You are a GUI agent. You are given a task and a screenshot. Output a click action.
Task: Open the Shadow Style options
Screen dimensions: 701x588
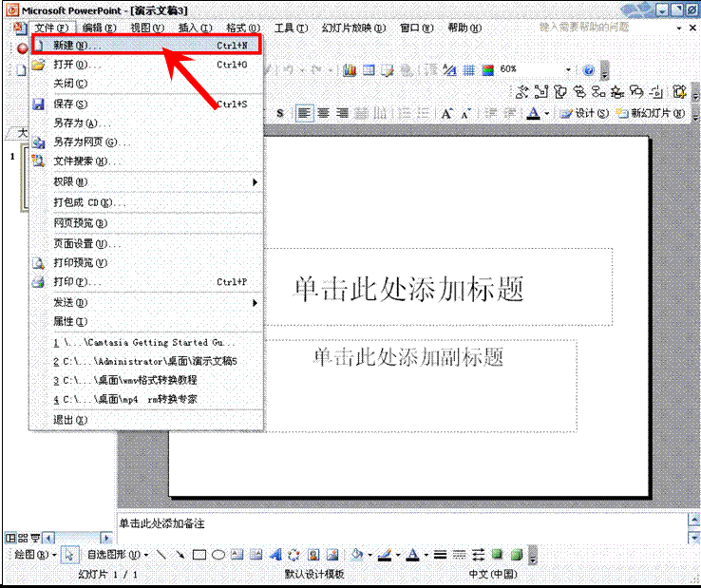pyautogui.click(x=497, y=555)
